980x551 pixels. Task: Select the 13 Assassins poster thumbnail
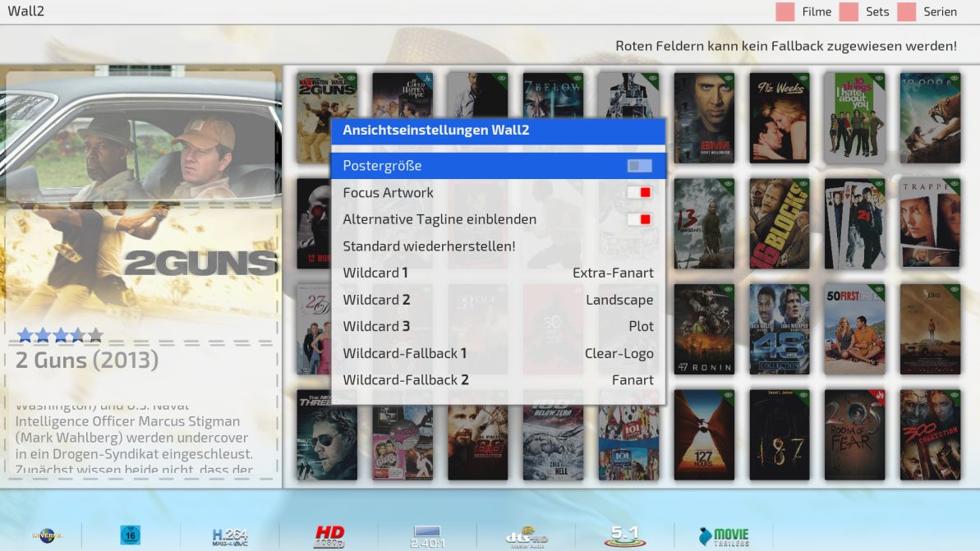point(704,223)
